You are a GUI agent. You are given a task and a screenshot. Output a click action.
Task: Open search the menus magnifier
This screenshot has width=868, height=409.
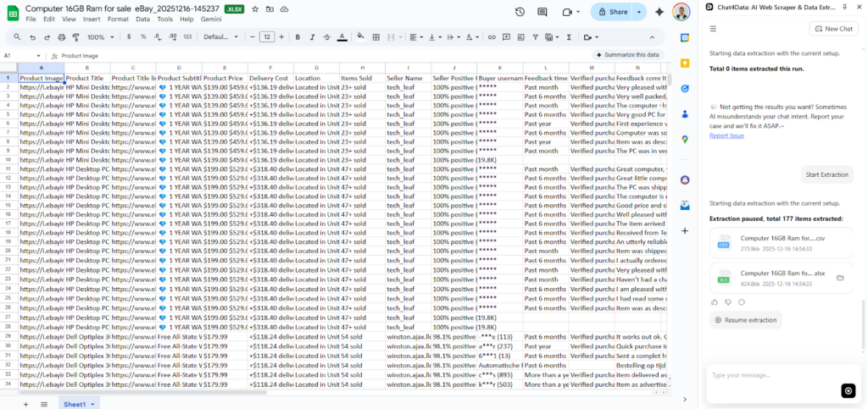coord(17,37)
